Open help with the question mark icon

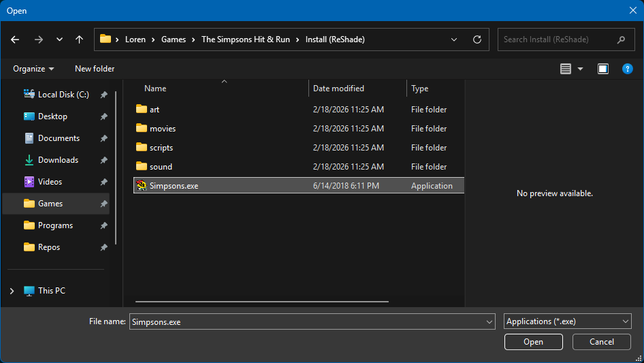[x=627, y=69]
